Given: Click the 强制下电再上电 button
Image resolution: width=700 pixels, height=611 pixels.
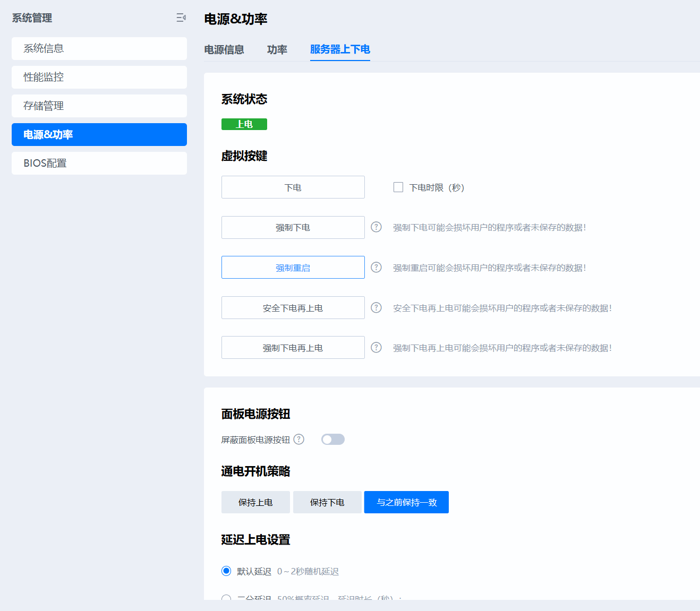Looking at the screenshot, I should [x=293, y=347].
